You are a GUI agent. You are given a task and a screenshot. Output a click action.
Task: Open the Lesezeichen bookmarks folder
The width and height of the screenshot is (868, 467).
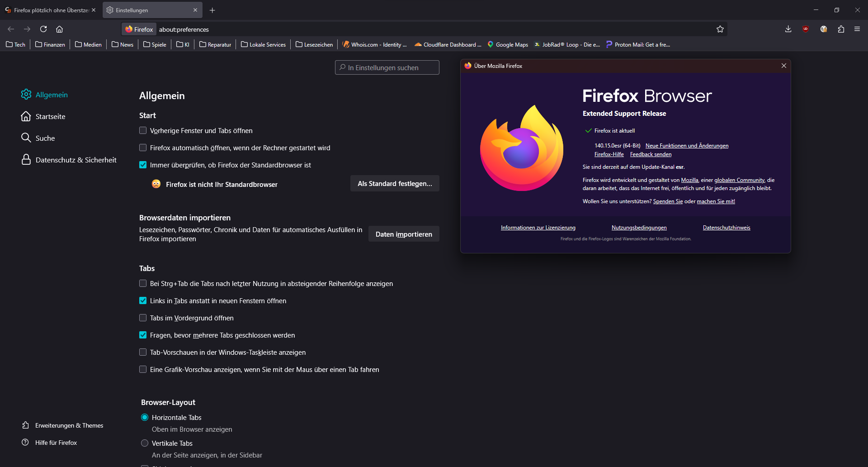[314, 44]
